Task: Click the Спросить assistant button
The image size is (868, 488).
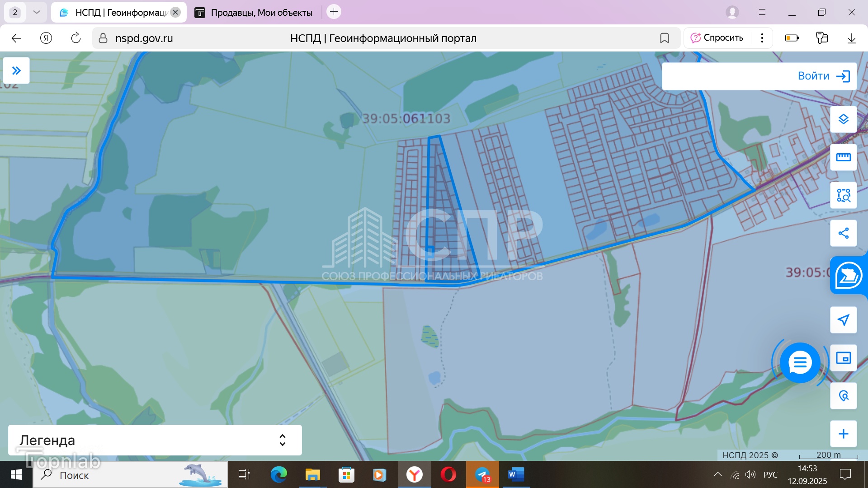Action: 717,38
